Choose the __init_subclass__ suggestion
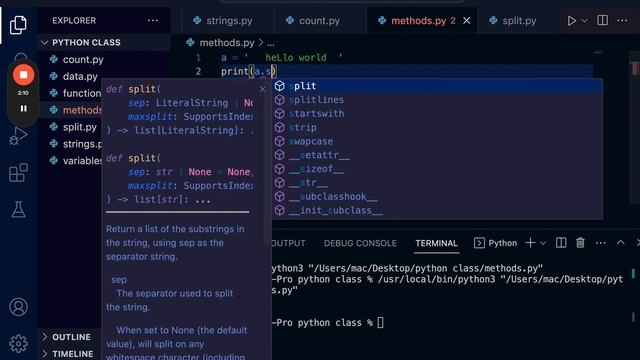 pyautogui.click(x=437, y=210)
